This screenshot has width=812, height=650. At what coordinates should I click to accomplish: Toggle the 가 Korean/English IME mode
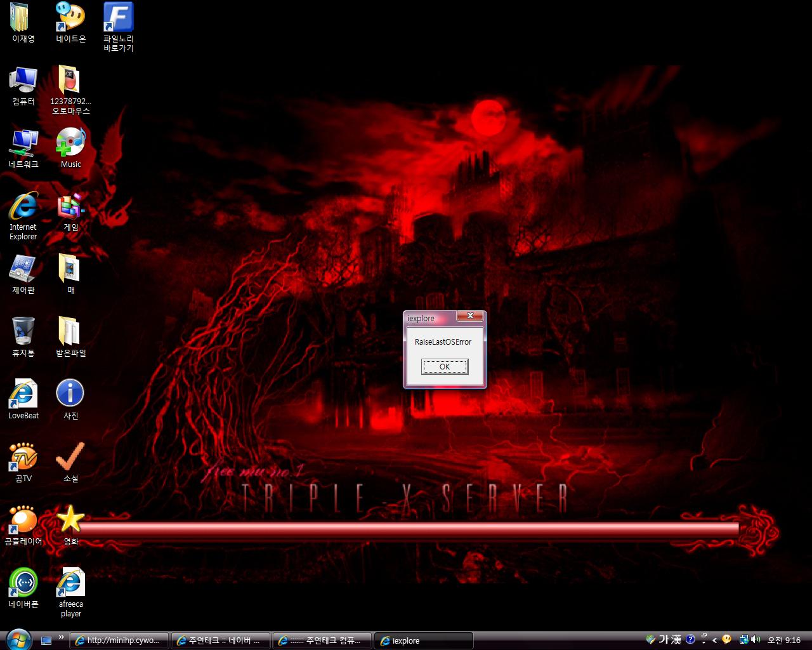[x=664, y=640]
